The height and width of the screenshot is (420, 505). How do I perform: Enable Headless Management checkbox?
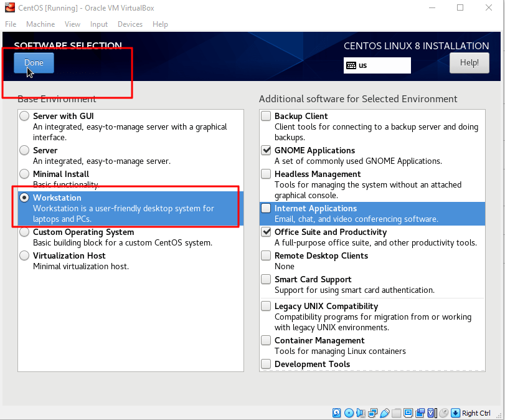(x=266, y=174)
